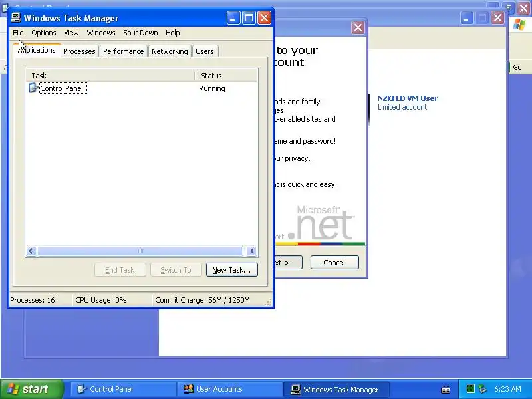Click the task list left scroll arrow
The width and height of the screenshot is (532, 399).
point(31,251)
